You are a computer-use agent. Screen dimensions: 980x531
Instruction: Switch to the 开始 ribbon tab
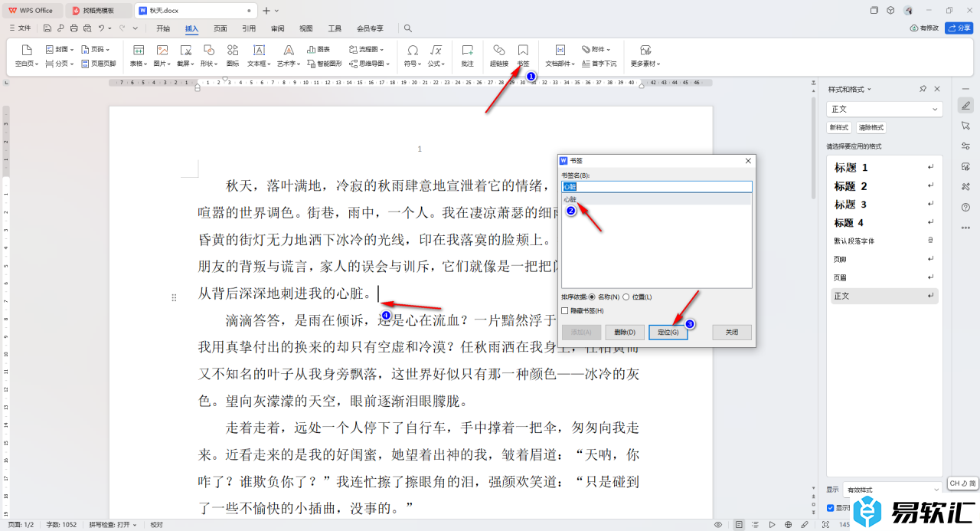[163, 28]
